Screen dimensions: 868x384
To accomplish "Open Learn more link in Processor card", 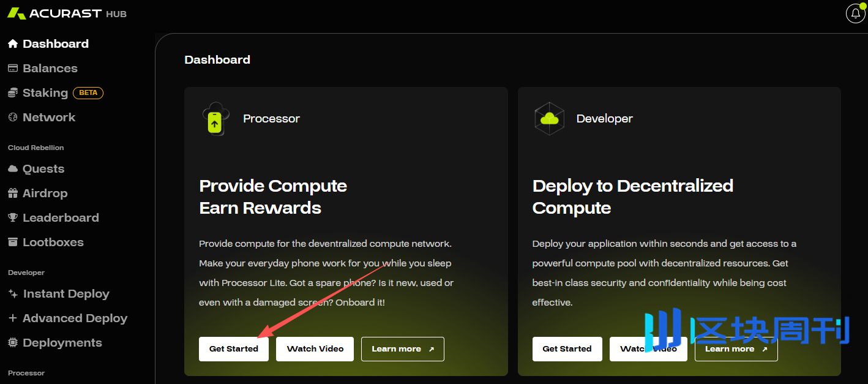I will point(402,349).
